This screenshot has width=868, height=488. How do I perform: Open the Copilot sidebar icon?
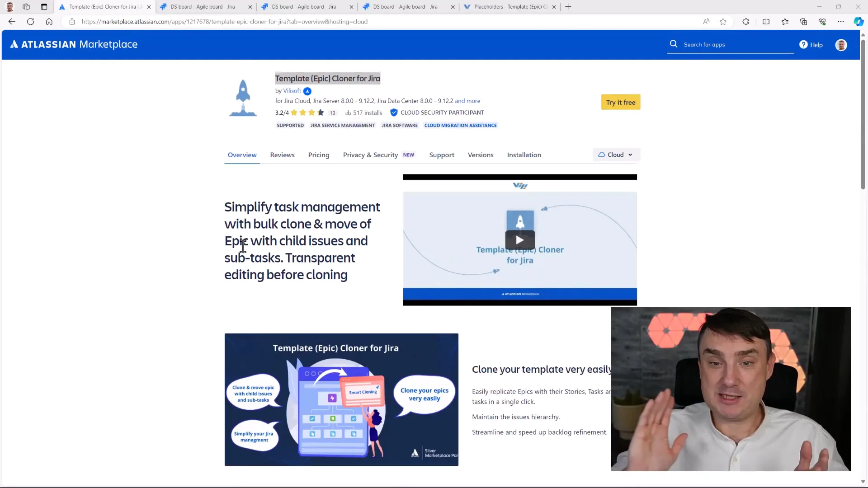(x=858, y=21)
